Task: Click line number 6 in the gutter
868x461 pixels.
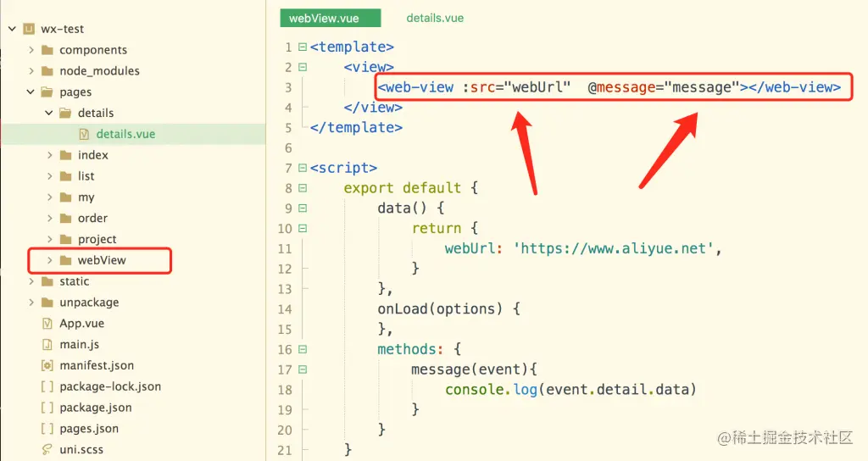Action: (x=288, y=147)
